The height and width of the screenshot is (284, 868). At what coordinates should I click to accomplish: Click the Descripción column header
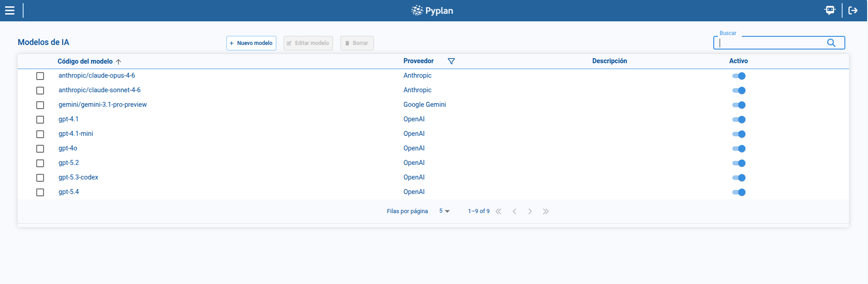[609, 61]
